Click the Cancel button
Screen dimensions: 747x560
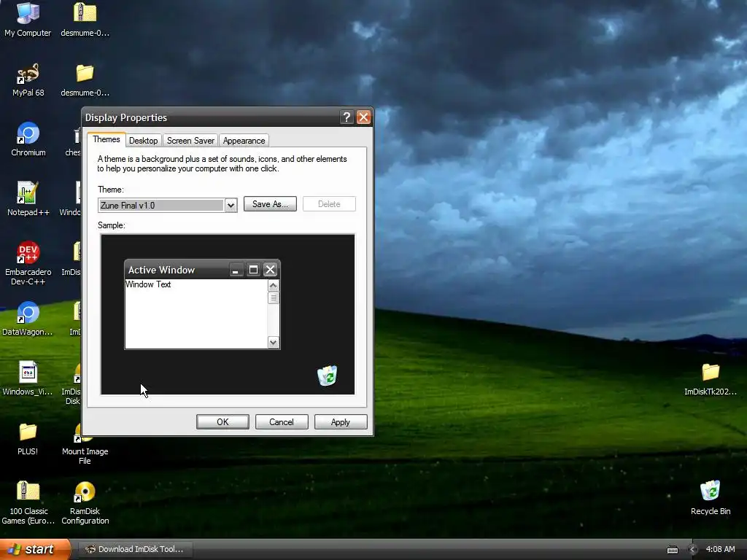tap(282, 422)
